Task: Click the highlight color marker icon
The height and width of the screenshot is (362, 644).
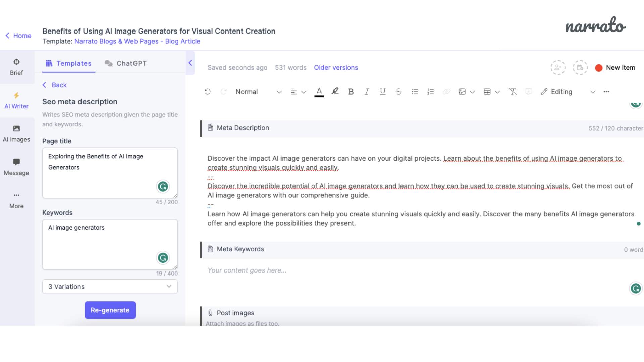Action: click(335, 91)
